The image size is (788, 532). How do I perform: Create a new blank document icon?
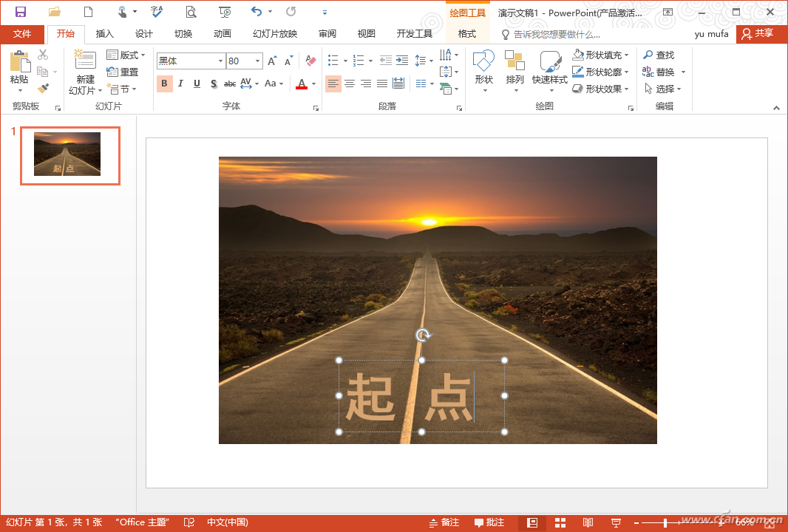[88, 12]
